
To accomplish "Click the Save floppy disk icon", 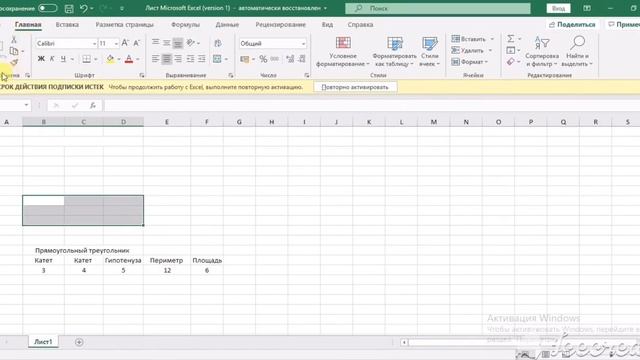I will point(69,8).
